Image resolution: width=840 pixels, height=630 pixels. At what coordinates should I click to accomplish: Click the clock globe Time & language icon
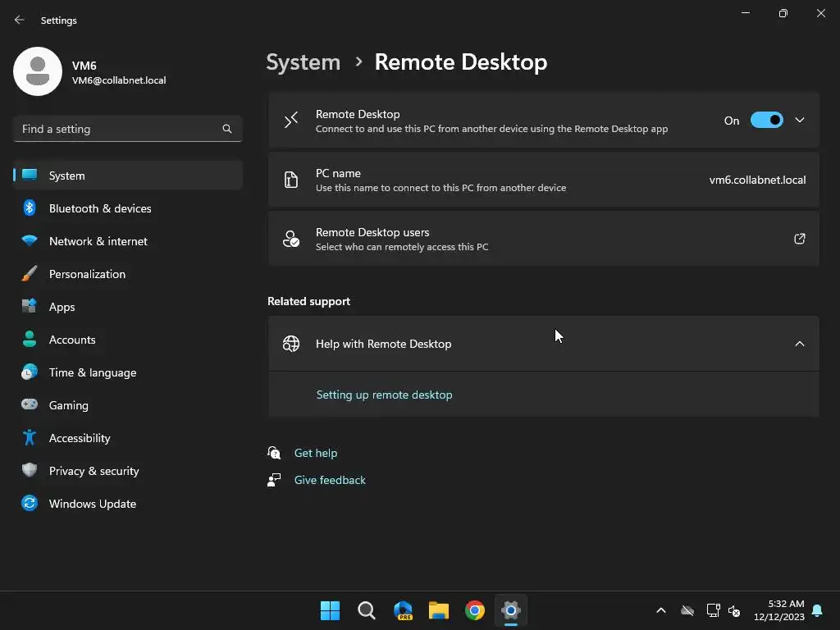30,372
